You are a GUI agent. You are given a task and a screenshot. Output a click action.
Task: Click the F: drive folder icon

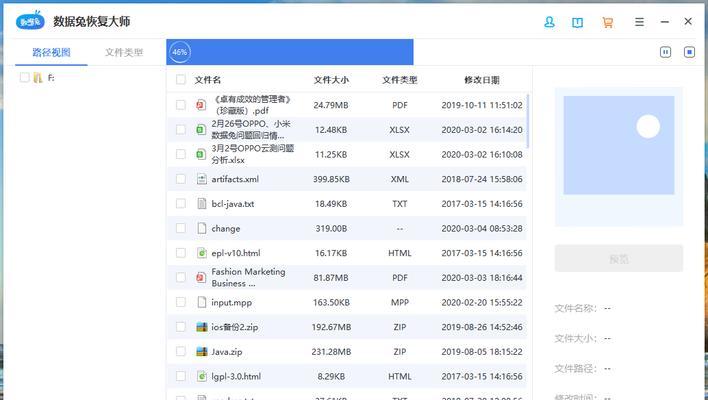click(38, 78)
